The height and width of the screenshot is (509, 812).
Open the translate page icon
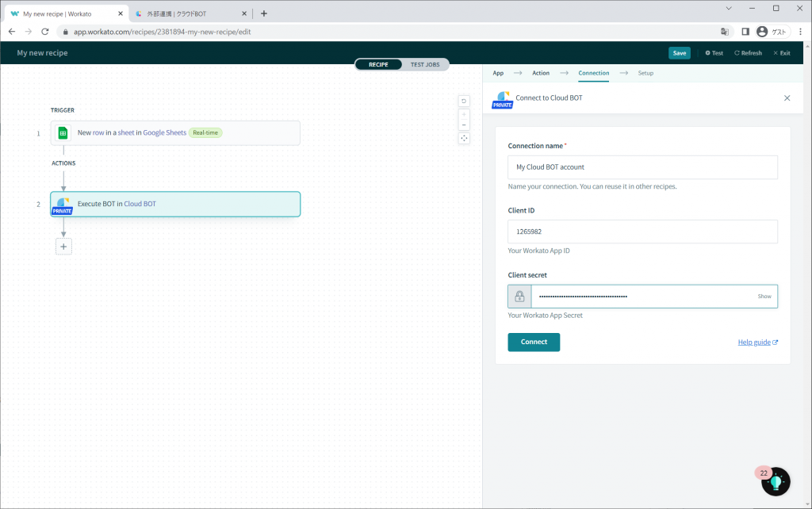pyautogui.click(x=725, y=32)
